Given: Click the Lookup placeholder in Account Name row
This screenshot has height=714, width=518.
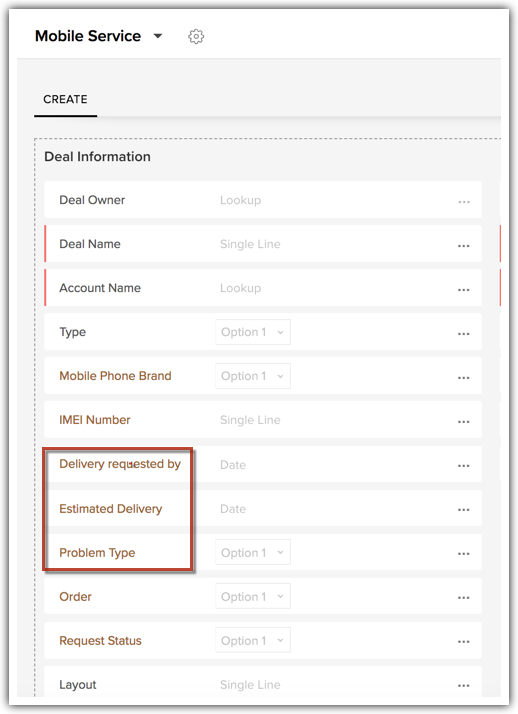Looking at the screenshot, I should (x=240, y=288).
